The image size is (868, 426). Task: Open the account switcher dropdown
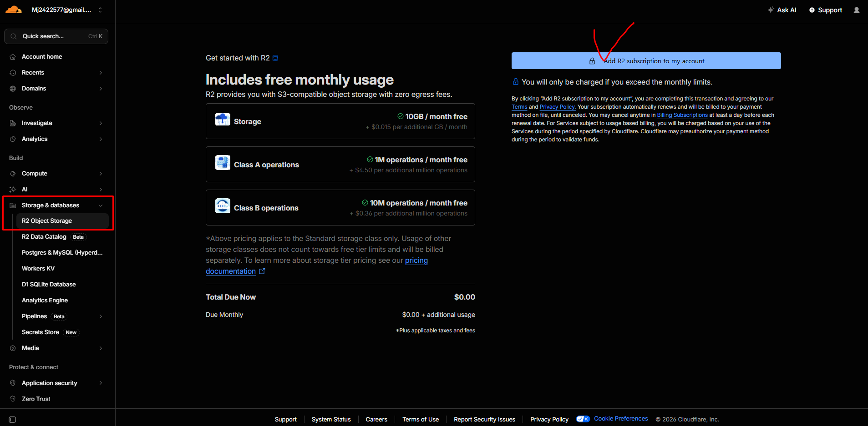point(100,10)
